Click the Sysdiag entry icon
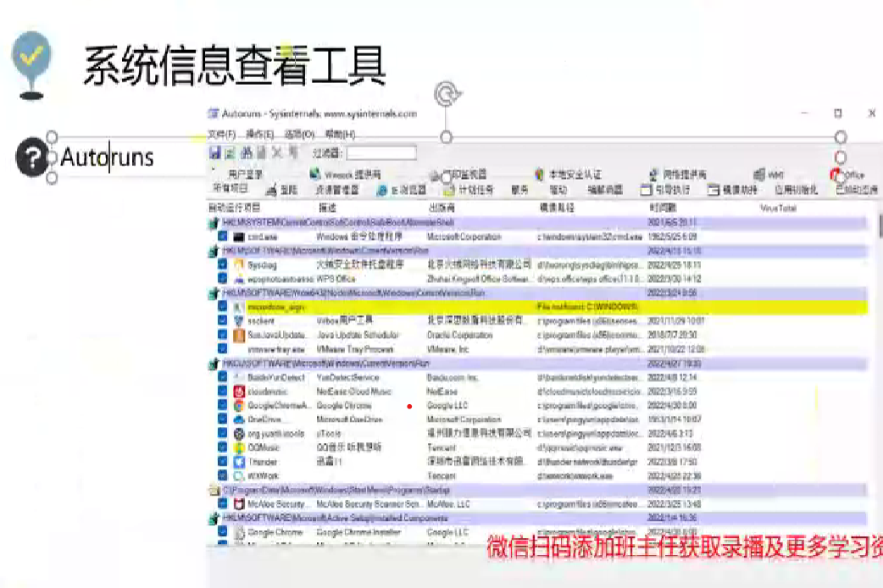The height and width of the screenshot is (588, 883). (x=239, y=264)
